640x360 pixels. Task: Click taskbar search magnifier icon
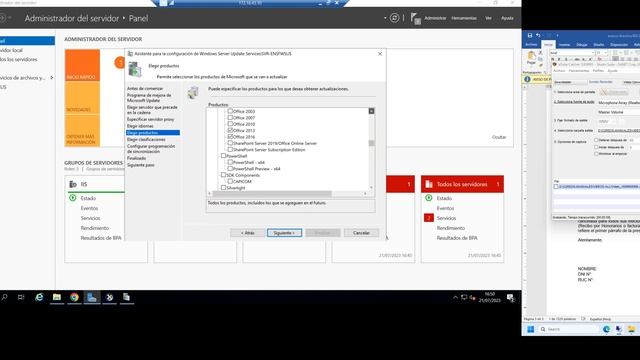(x=4, y=297)
